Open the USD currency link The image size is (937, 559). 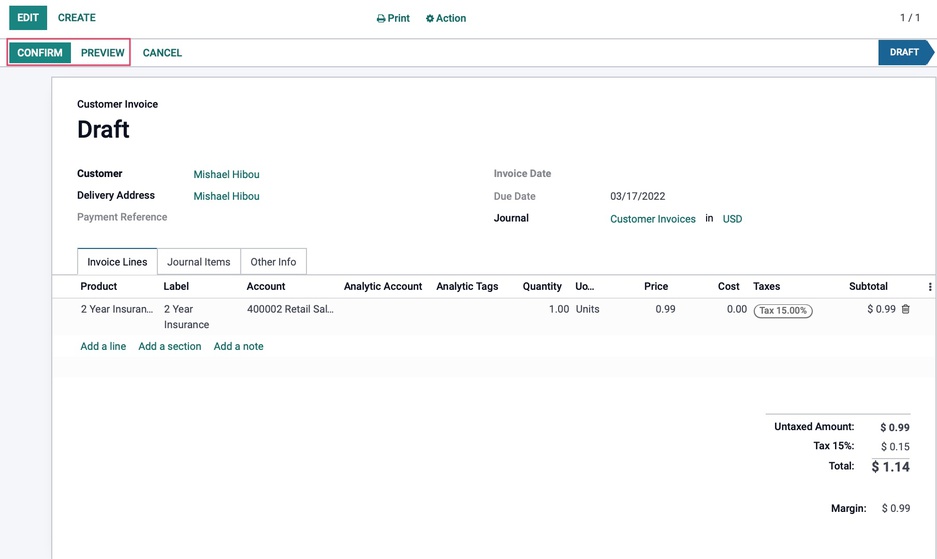pos(732,219)
